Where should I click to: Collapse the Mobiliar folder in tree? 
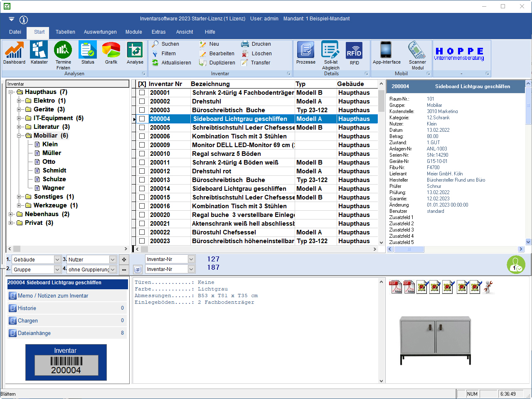tap(19, 135)
